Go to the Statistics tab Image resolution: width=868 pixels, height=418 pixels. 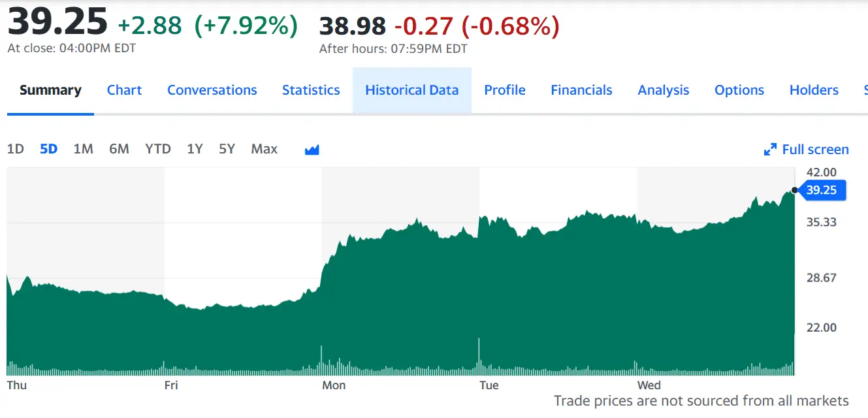pyautogui.click(x=311, y=90)
